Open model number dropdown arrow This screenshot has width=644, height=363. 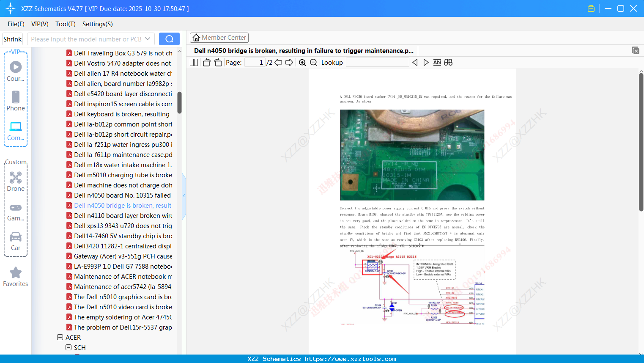[148, 39]
